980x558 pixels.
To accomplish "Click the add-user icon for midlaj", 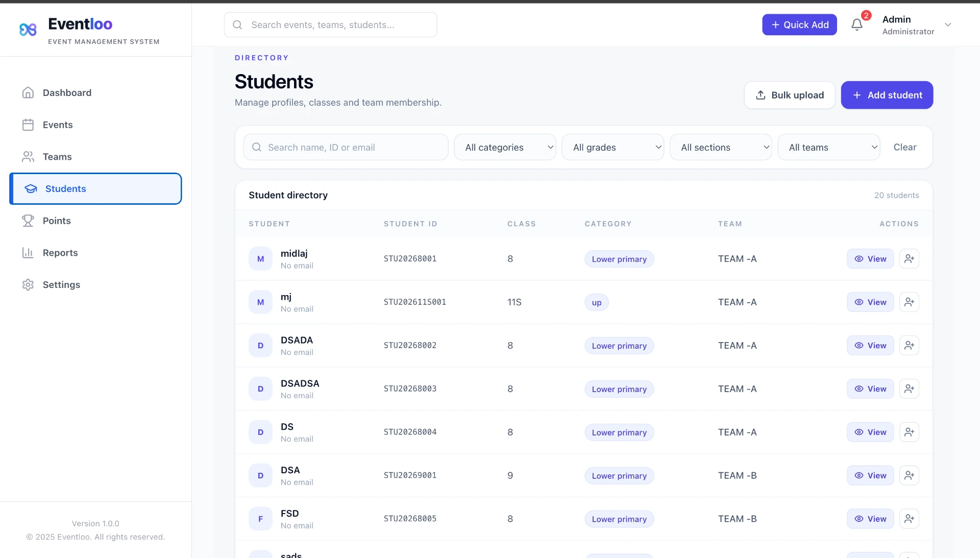I will pyautogui.click(x=909, y=259).
